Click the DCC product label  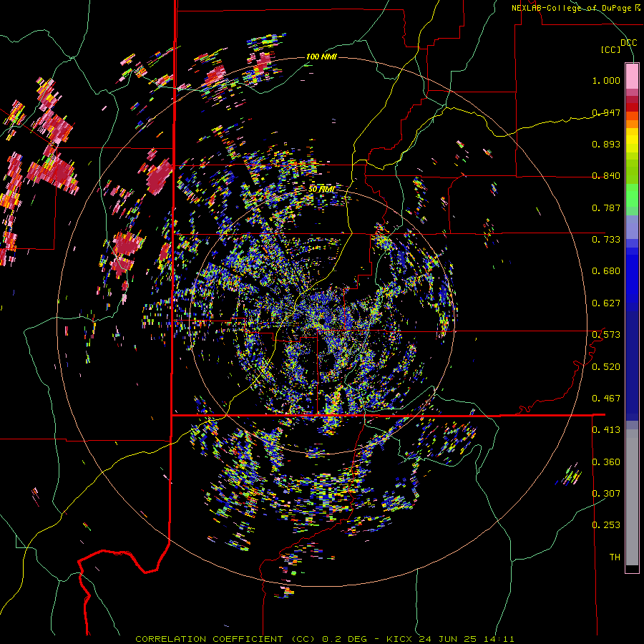[x=628, y=43]
